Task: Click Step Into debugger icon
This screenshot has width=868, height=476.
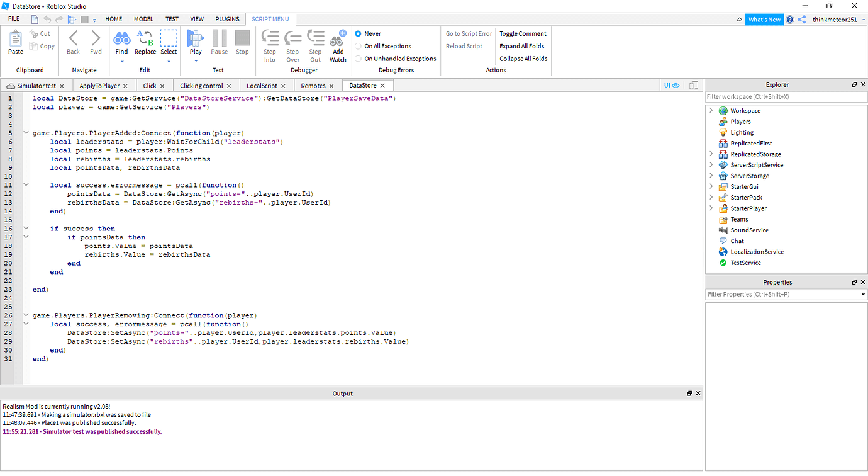Action: click(270, 38)
